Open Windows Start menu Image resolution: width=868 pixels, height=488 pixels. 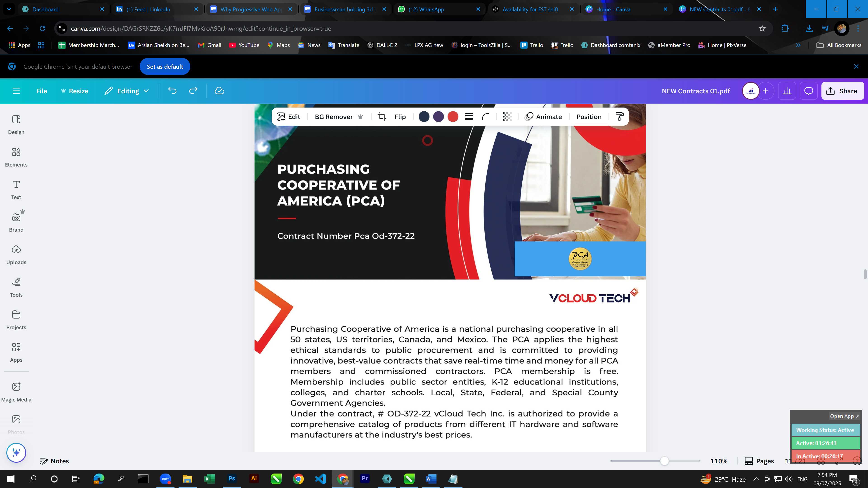(10, 479)
